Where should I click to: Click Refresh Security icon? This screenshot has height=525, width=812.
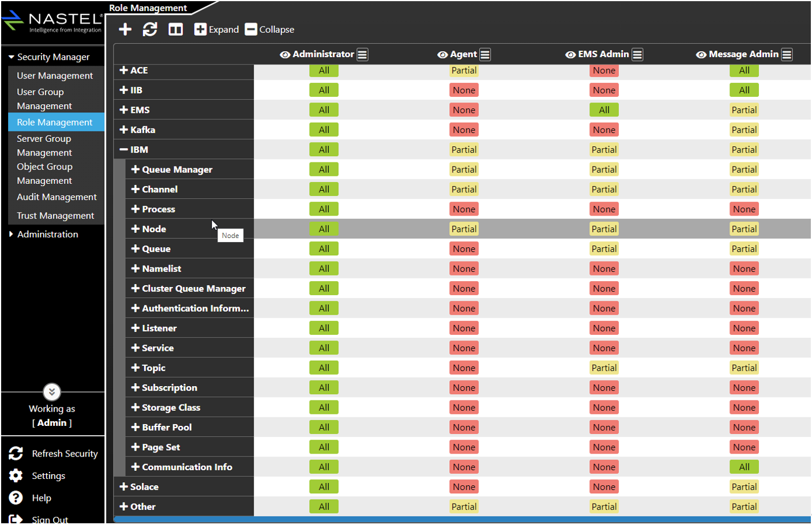(16, 454)
